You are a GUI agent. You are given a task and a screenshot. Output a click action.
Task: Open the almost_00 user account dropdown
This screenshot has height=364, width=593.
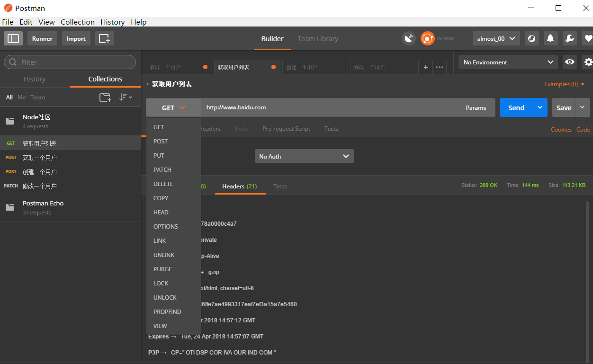[x=496, y=38]
